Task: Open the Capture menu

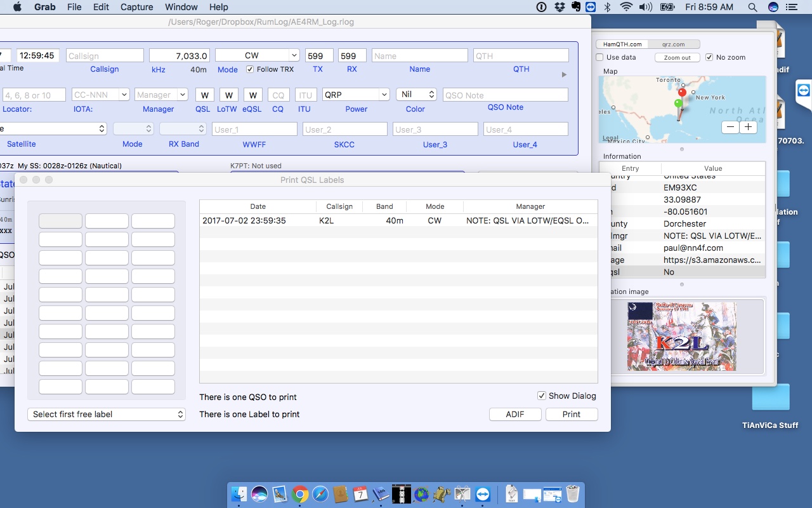Action: [x=136, y=7]
